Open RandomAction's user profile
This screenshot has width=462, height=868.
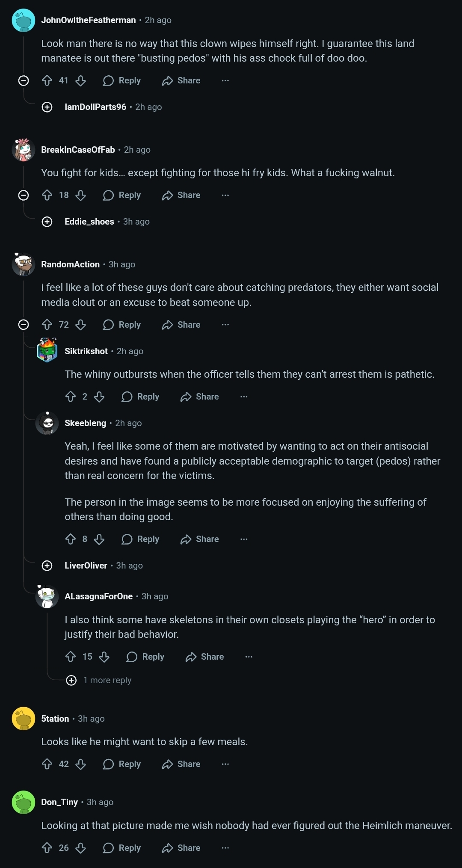(x=70, y=264)
